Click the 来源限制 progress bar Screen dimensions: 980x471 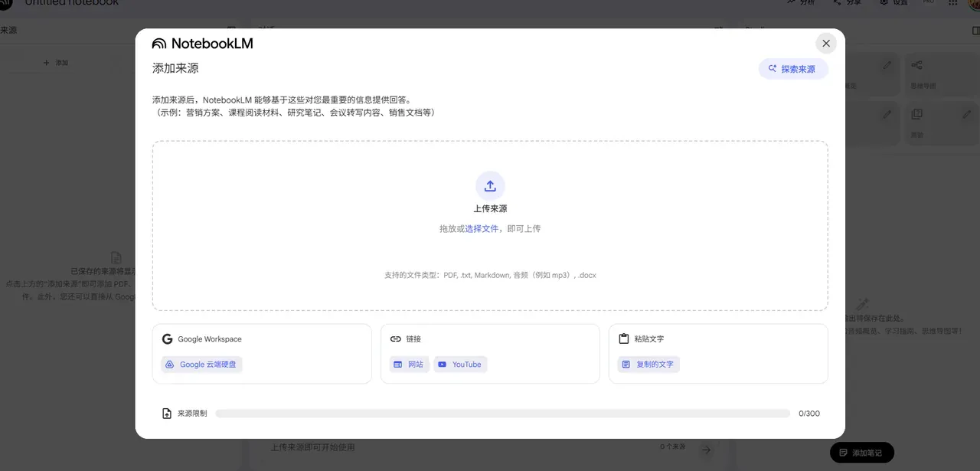(x=502, y=414)
